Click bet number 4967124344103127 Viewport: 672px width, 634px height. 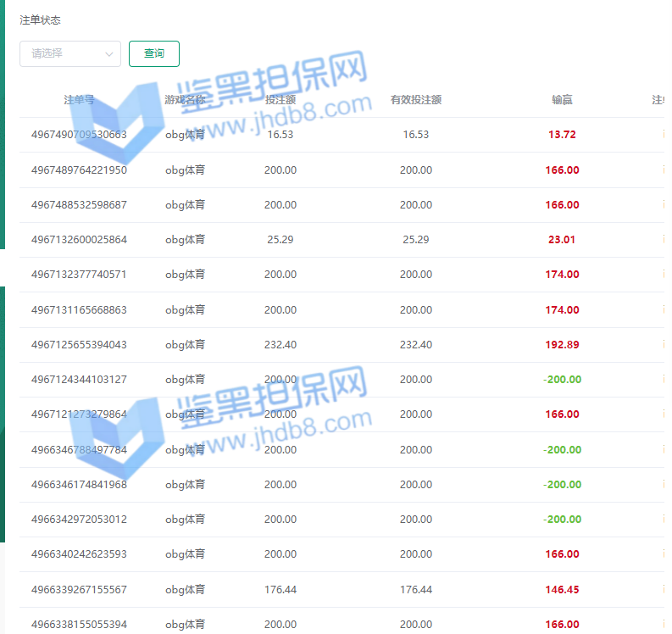coord(79,380)
